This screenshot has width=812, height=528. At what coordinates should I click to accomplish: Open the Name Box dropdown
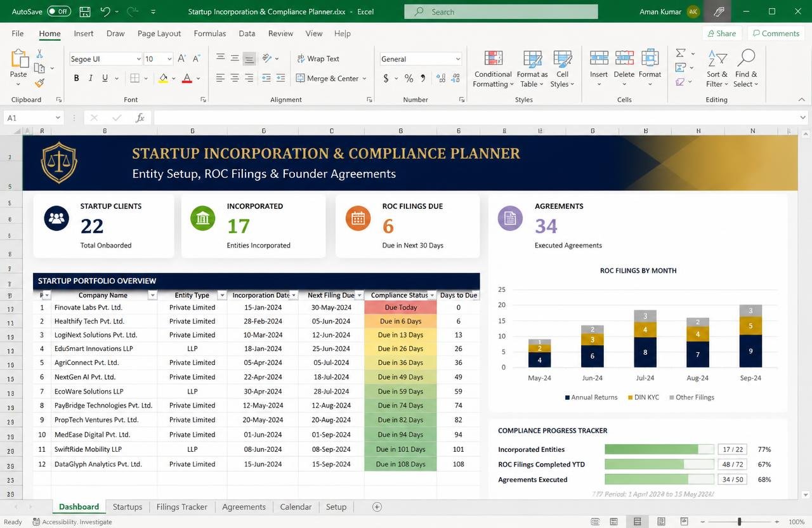pyautogui.click(x=58, y=118)
